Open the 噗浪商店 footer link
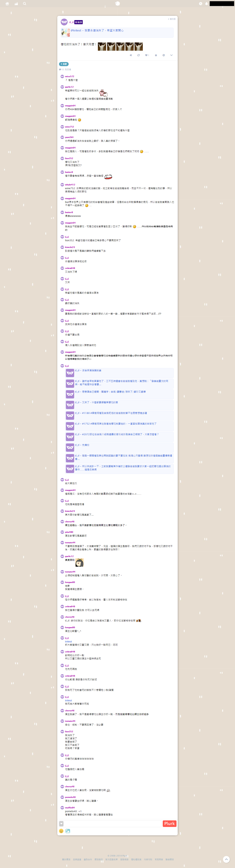The width and height of the screenshot is (235, 868). [98, 860]
